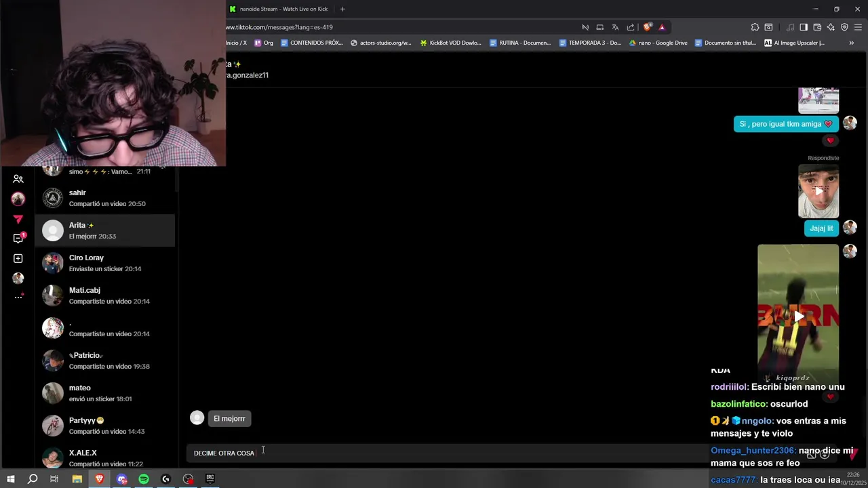Click the music note media control icon
868x488 pixels.
click(790, 27)
